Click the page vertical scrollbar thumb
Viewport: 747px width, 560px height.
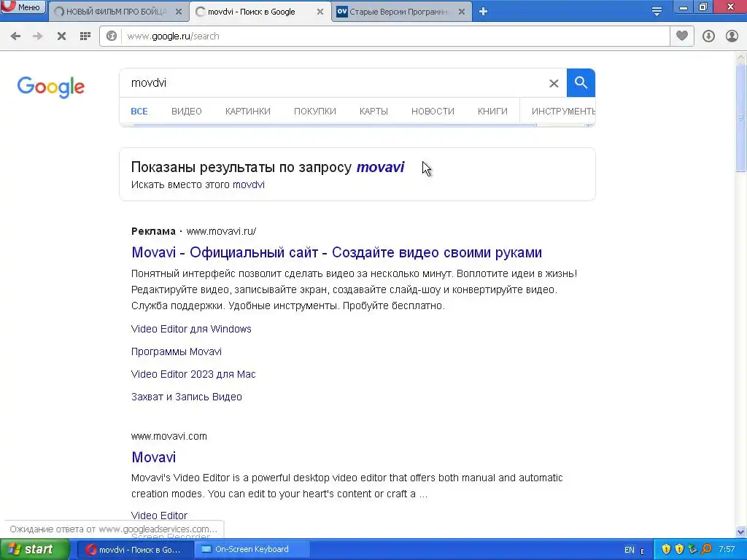[741, 117]
